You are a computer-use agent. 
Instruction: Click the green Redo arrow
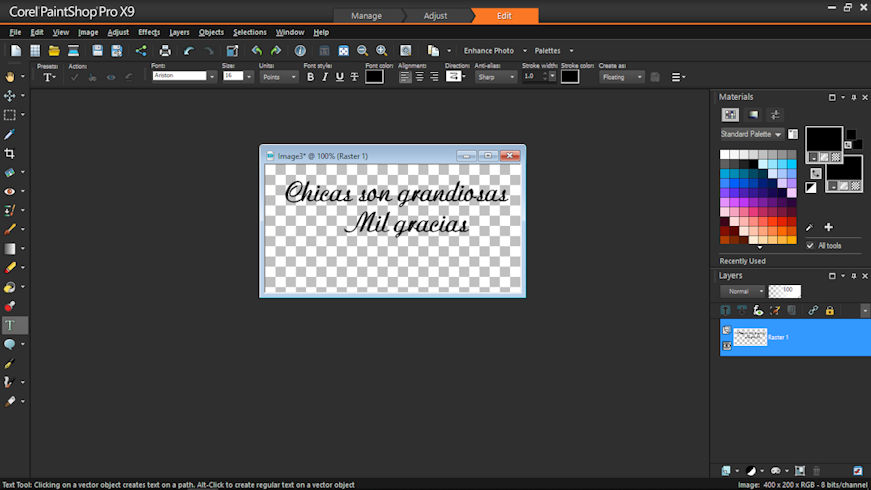pos(276,51)
